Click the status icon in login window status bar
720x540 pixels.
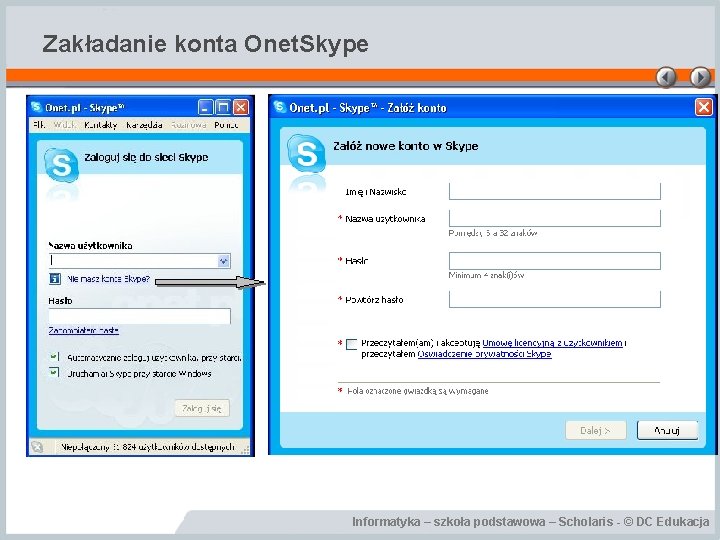click(x=37, y=446)
